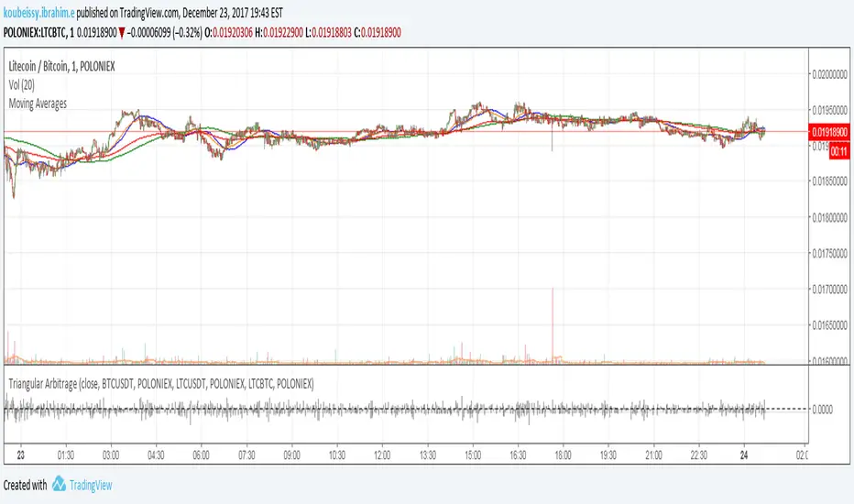Viewport: 854px width, 504px height.
Task: Click the Created with footer text
Action: point(25,485)
